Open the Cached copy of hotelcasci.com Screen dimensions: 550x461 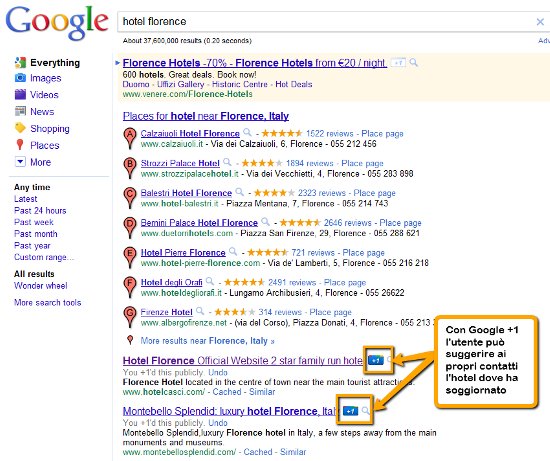[227, 392]
